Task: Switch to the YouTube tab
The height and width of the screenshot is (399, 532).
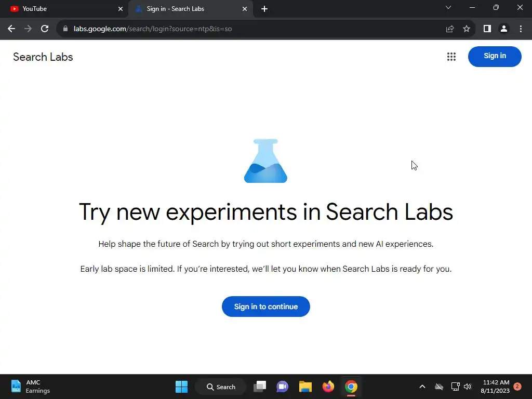Action: pyautogui.click(x=64, y=9)
